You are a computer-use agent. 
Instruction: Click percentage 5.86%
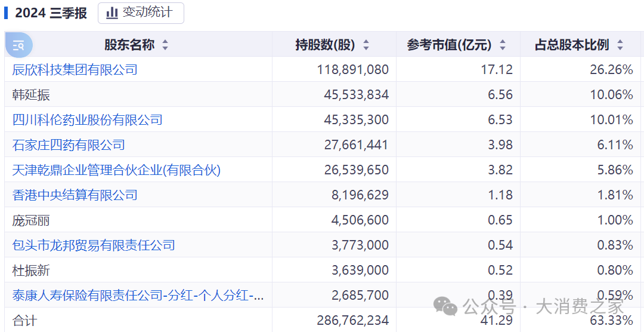(x=615, y=170)
